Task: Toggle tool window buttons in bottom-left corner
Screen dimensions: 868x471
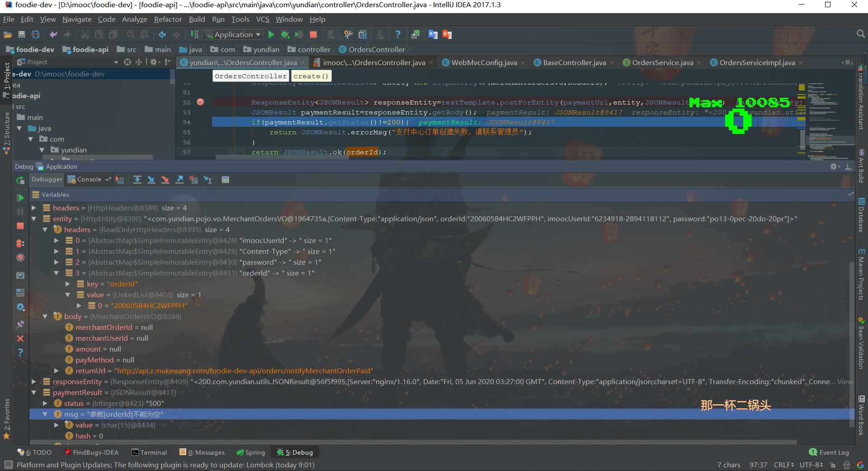Action: pyautogui.click(x=8, y=465)
